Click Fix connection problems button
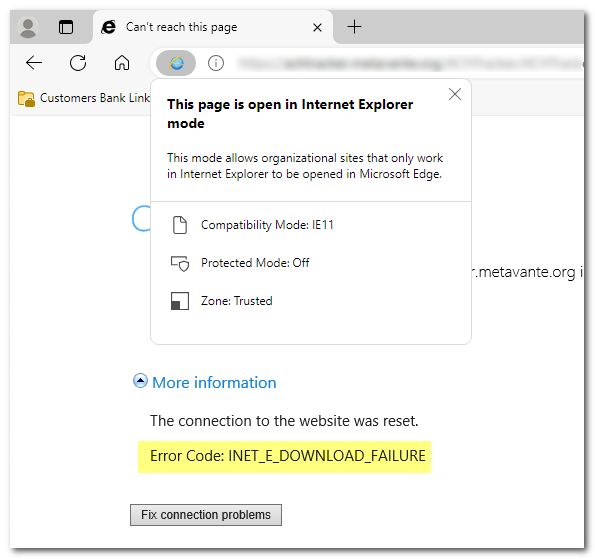Image resolution: width=595 pixels, height=559 pixels. pos(206,515)
